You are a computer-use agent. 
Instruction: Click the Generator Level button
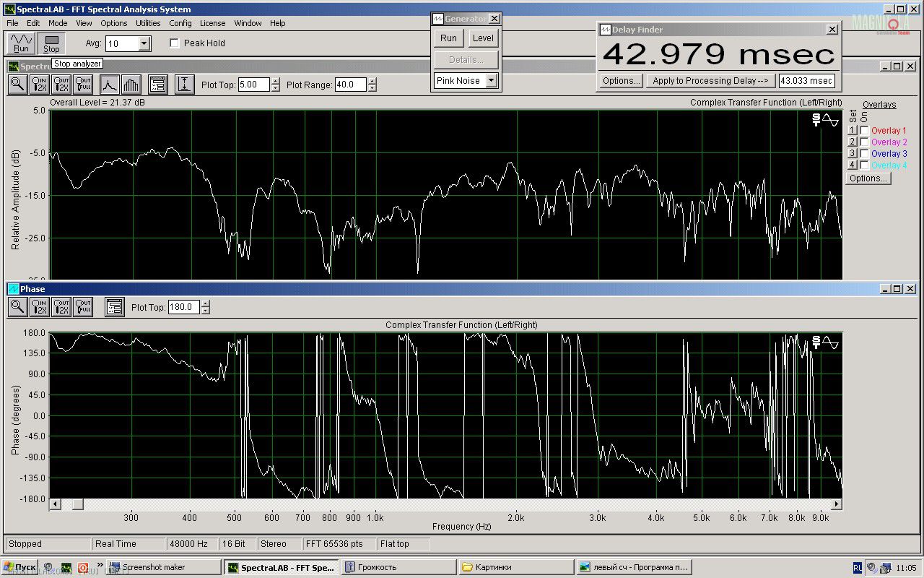click(483, 38)
